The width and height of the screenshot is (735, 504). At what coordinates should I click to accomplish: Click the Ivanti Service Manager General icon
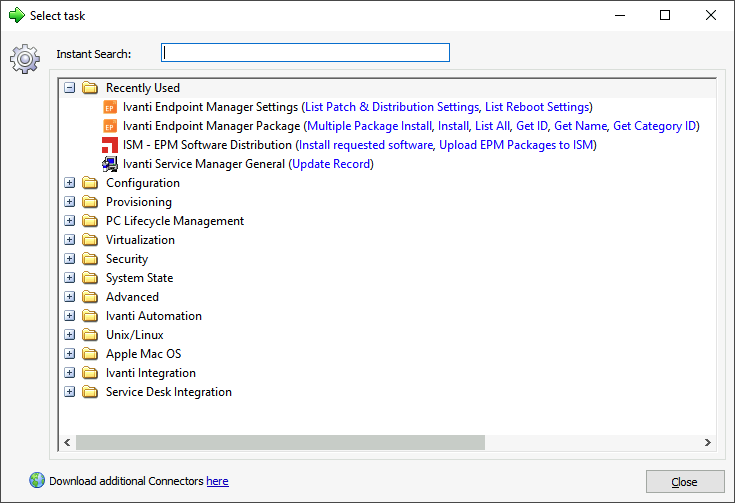tap(110, 164)
